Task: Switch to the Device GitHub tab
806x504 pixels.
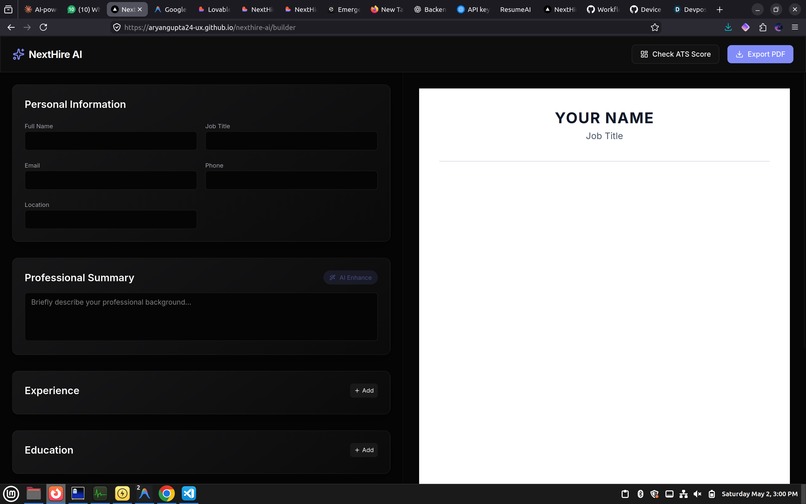Action: pyautogui.click(x=646, y=9)
